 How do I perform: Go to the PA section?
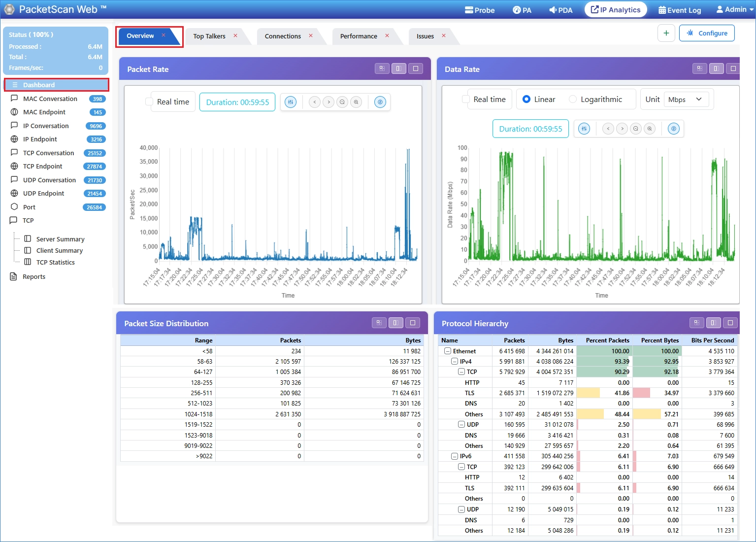pos(522,10)
